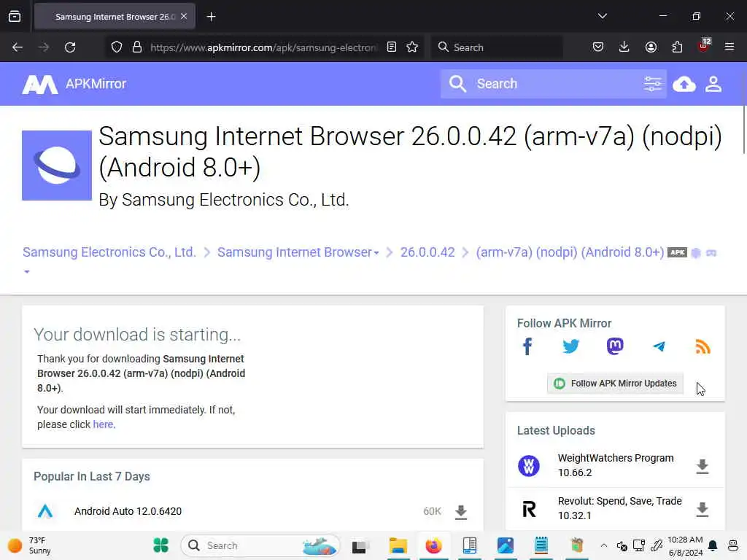The image size is (747, 560).
Task: Expand Samsung Internet Browser breadcrumb dropdown
Action: click(x=376, y=253)
